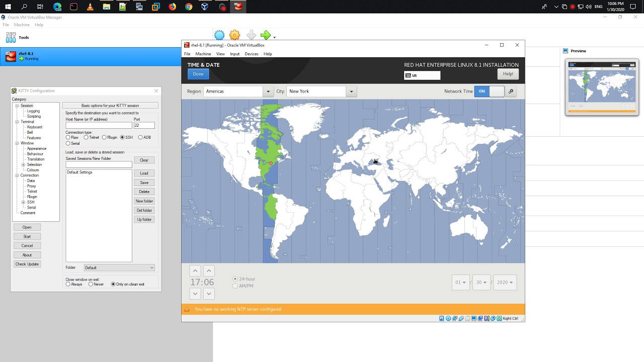This screenshot has height=362, width=644.
Task: Select Telnet connection type in KiTTY
Action: click(x=86, y=137)
